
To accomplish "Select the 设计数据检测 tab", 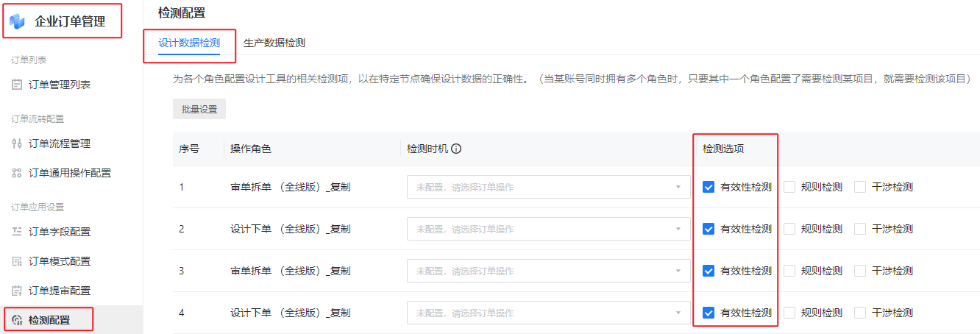I will pyautogui.click(x=189, y=43).
